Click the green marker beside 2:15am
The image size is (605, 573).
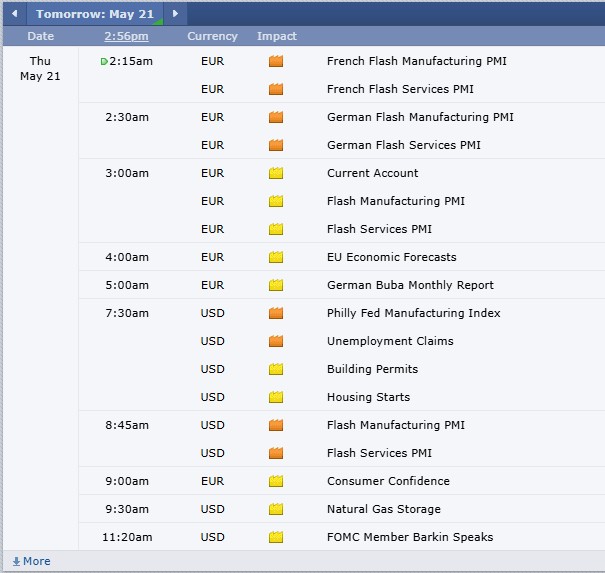click(x=104, y=61)
